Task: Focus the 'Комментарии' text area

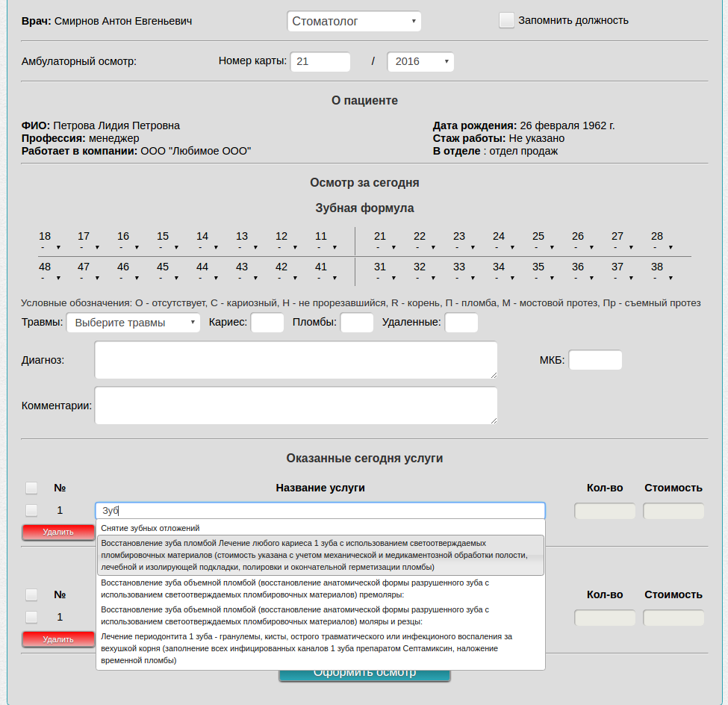Action: (x=296, y=406)
